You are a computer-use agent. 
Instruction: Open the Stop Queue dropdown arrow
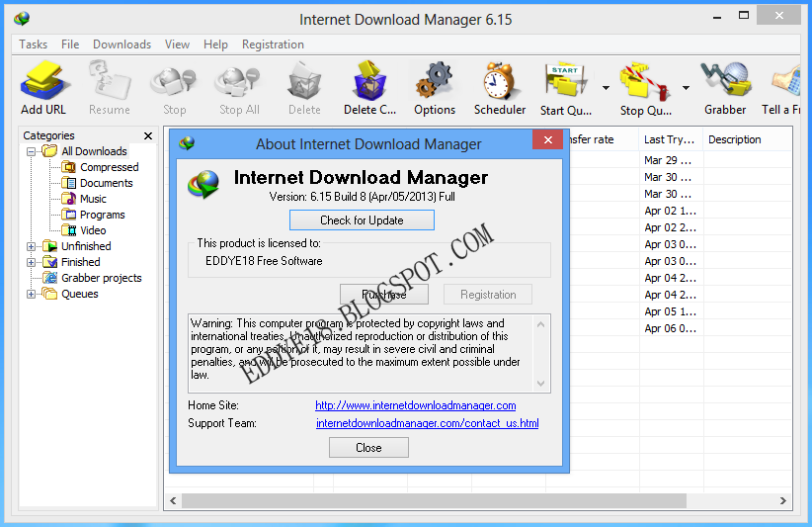[x=686, y=88]
